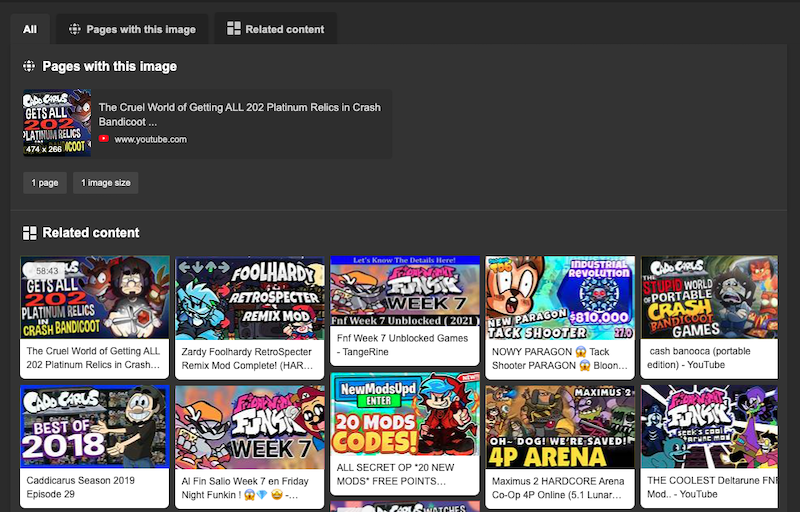Open the Fnf Week 7 Unblocked Games result
The image size is (800, 512).
(404, 345)
